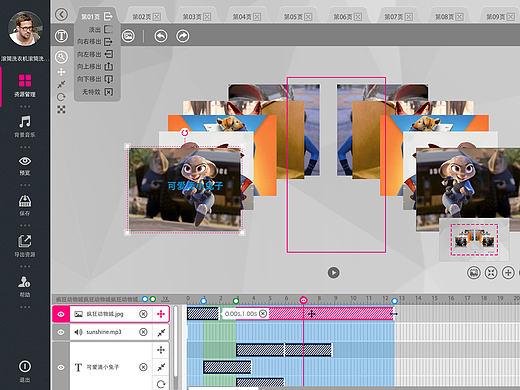
Task: Redo the last action
Action: point(183,36)
